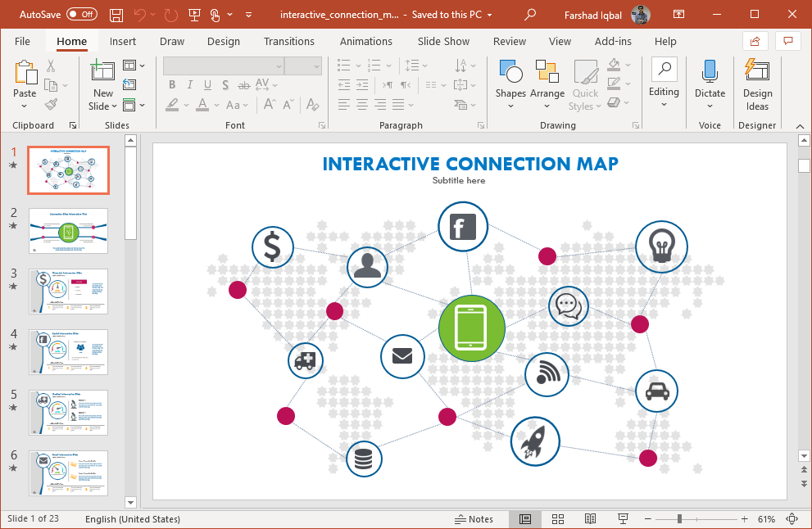812x529 pixels.
Task: Open Reading View from status bar
Action: pos(590,519)
